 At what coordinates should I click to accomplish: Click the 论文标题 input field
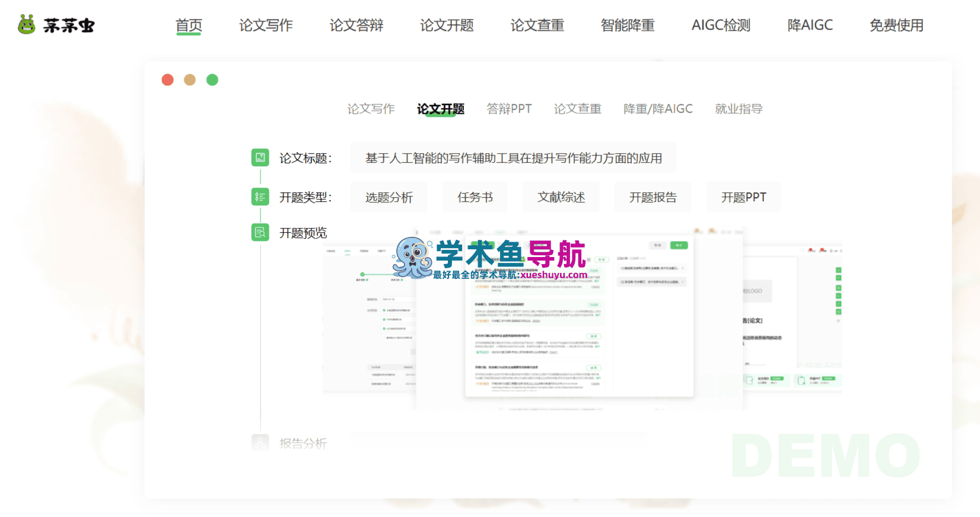(x=514, y=158)
